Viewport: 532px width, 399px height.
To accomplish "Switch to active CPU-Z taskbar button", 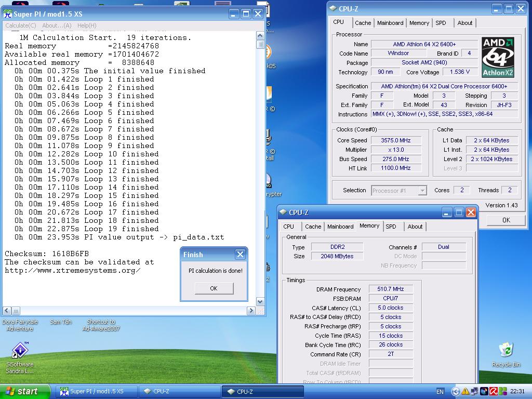I will (x=263, y=392).
